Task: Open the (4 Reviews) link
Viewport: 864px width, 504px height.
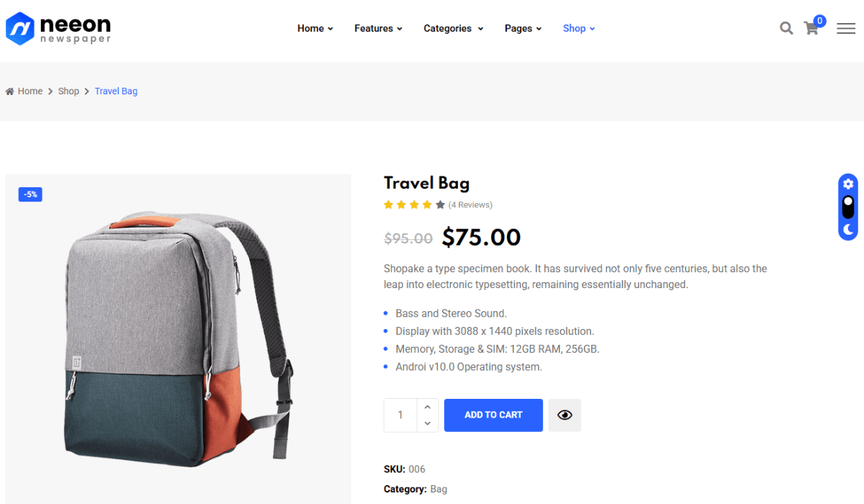Action: [x=470, y=205]
